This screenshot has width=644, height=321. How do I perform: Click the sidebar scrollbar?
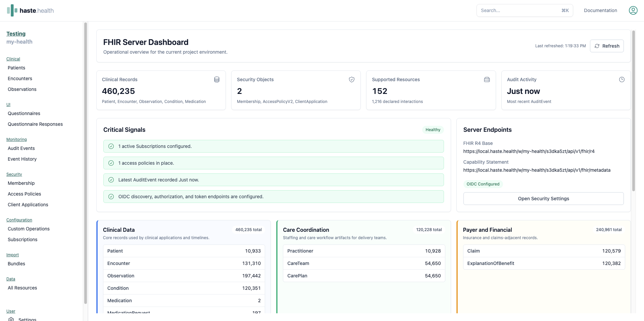point(86,163)
